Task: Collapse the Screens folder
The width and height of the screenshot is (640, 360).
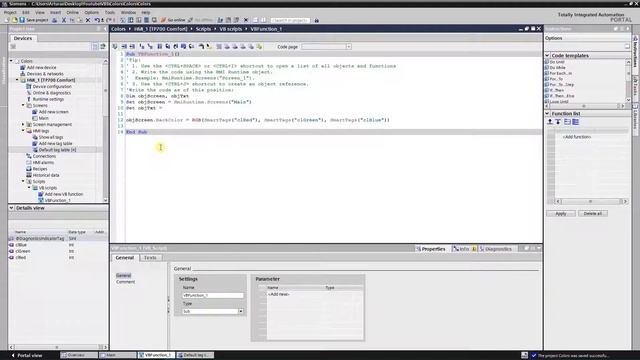Action: [23, 105]
